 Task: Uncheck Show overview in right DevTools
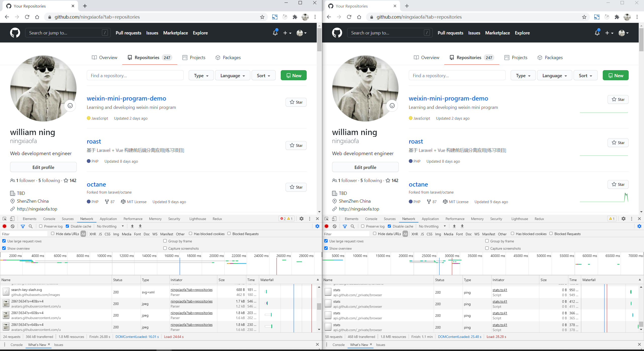[326, 248]
